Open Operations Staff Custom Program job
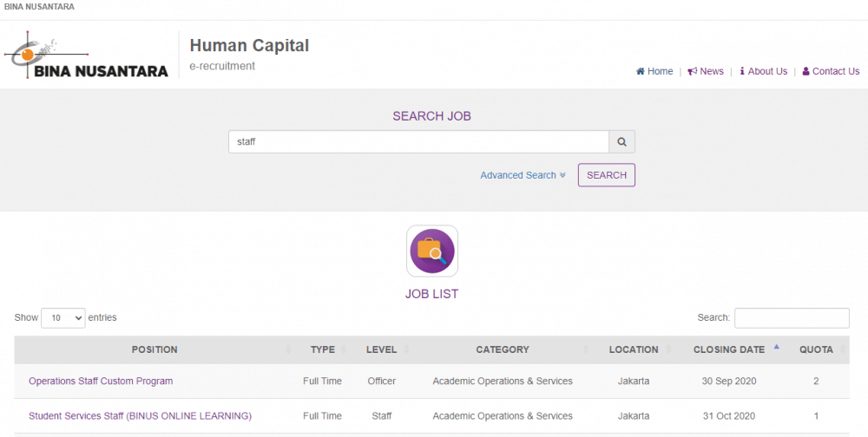The image size is (868, 437). 101,381
